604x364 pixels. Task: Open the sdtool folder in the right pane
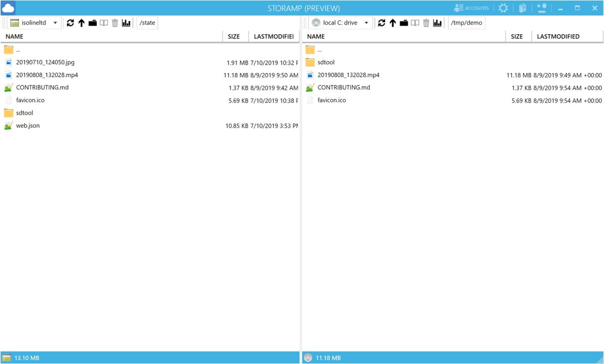pyautogui.click(x=325, y=62)
